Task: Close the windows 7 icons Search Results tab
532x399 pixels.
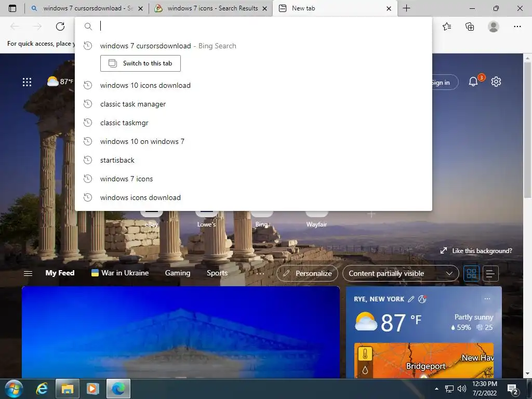Action: [265, 8]
